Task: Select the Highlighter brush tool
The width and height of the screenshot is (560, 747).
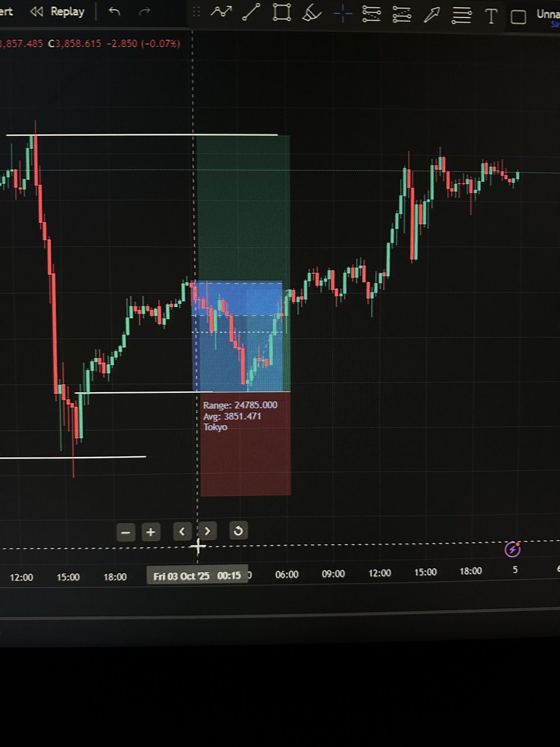Action: point(312,14)
